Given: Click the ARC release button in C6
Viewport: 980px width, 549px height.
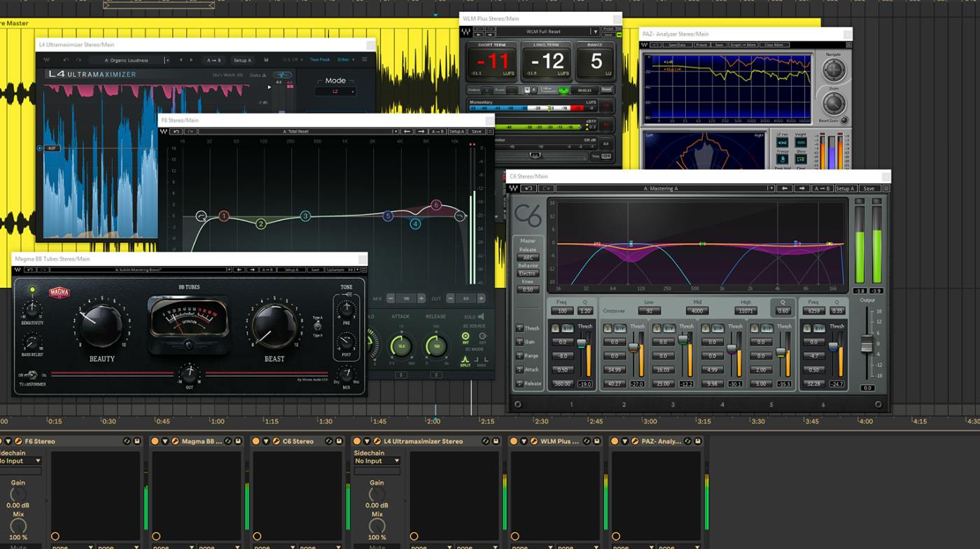Looking at the screenshot, I should (528, 258).
